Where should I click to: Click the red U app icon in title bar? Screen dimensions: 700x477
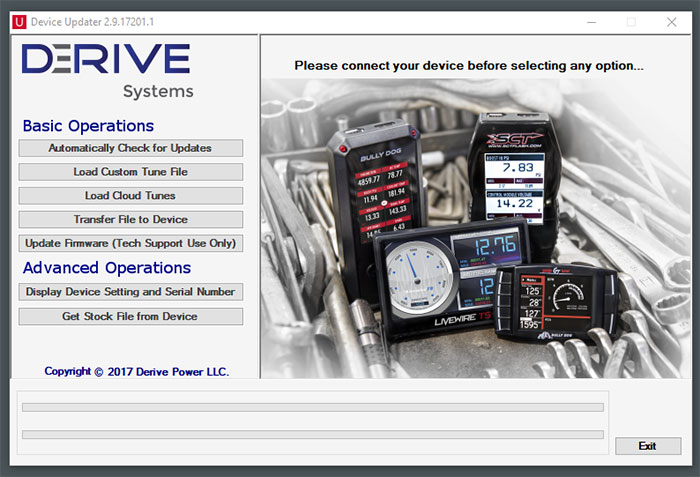(16, 21)
